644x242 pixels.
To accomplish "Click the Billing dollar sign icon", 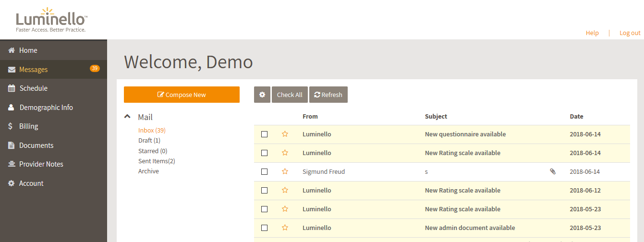I will 11,126.
